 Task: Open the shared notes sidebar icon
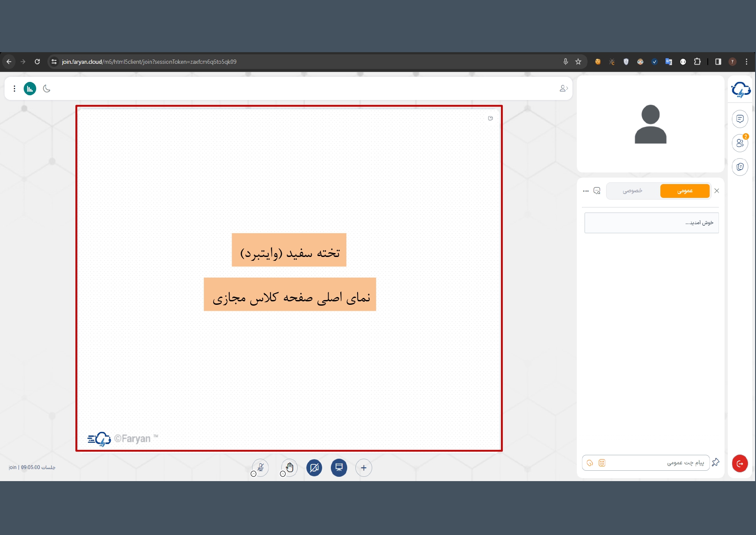pyautogui.click(x=740, y=167)
